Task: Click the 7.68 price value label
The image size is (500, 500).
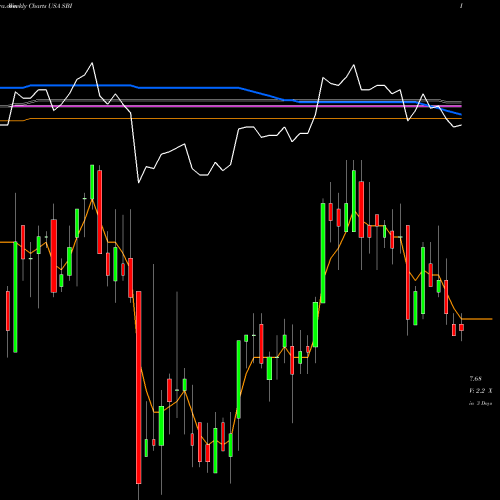Action: coord(475,379)
